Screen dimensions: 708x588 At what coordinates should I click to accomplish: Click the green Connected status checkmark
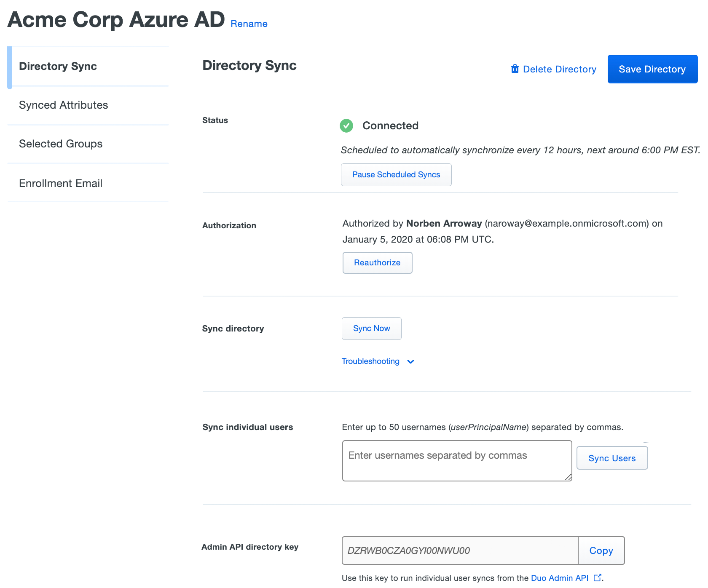click(346, 126)
